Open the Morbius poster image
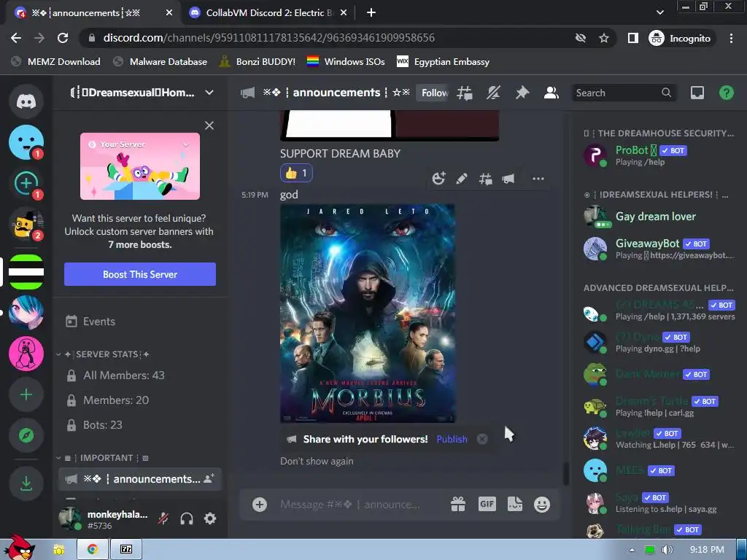Image resolution: width=747 pixels, height=560 pixels. tap(368, 314)
